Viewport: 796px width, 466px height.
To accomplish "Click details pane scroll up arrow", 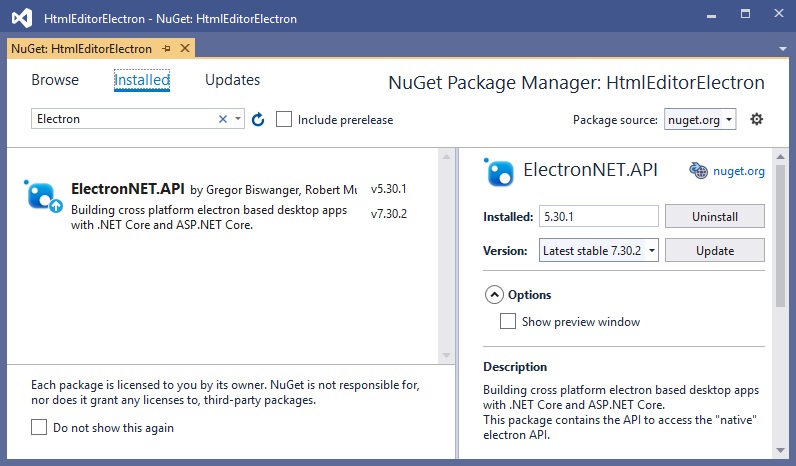I will click(780, 156).
